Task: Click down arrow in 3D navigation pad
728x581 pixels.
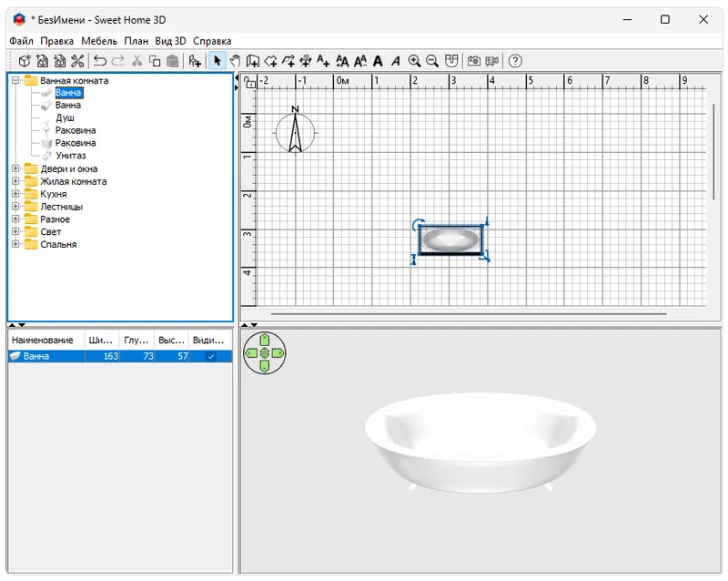Action: coord(264,366)
